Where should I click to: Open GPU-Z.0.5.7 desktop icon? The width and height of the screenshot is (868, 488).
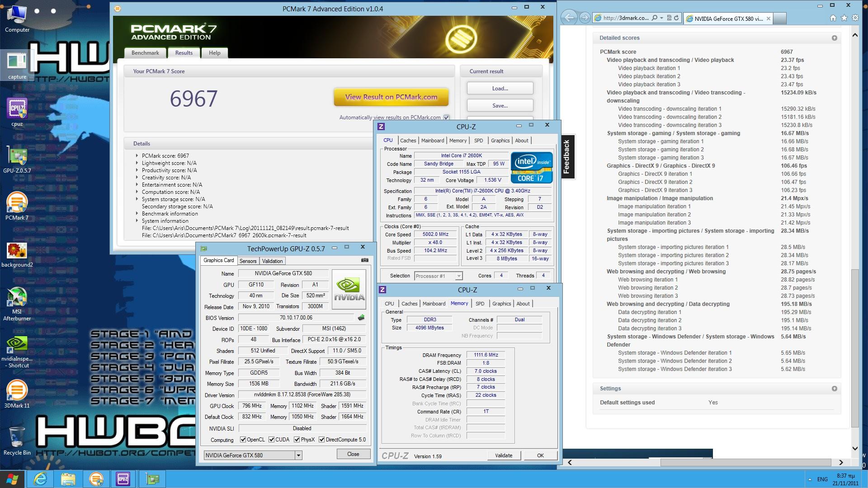(x=17, y=160)
